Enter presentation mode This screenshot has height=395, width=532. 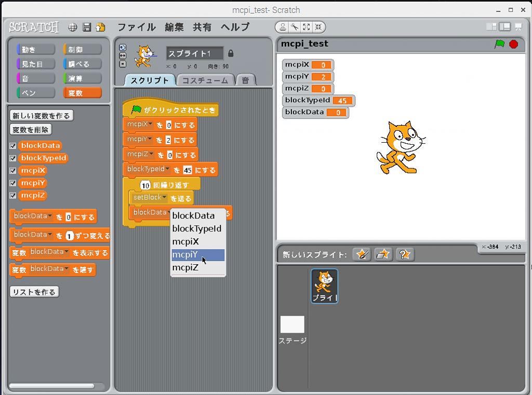[518, 27]
